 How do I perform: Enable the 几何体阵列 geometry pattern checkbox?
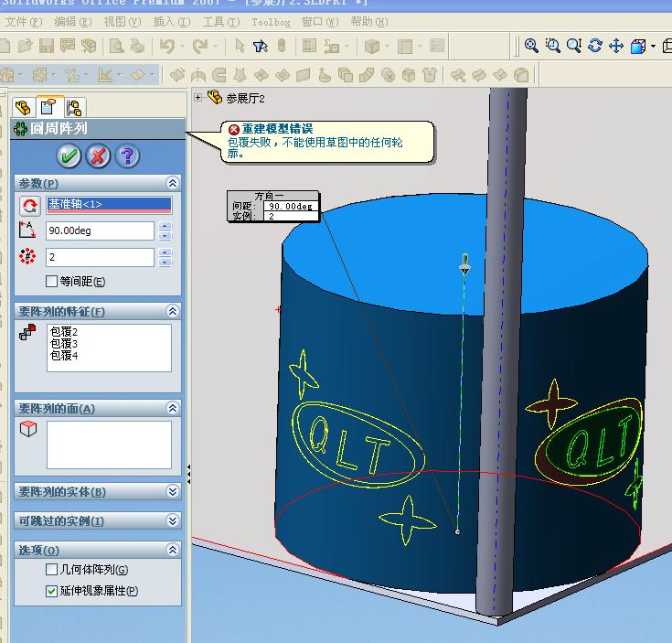coord(51,570)
